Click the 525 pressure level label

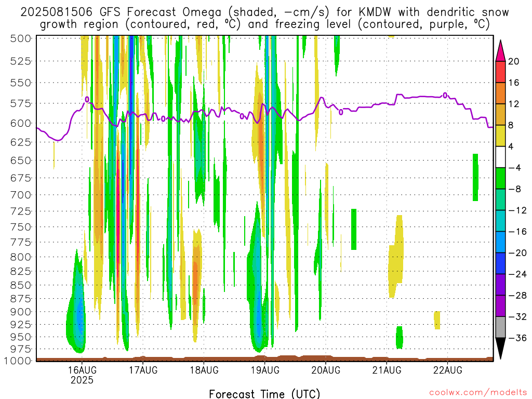(x=20, y=61)
